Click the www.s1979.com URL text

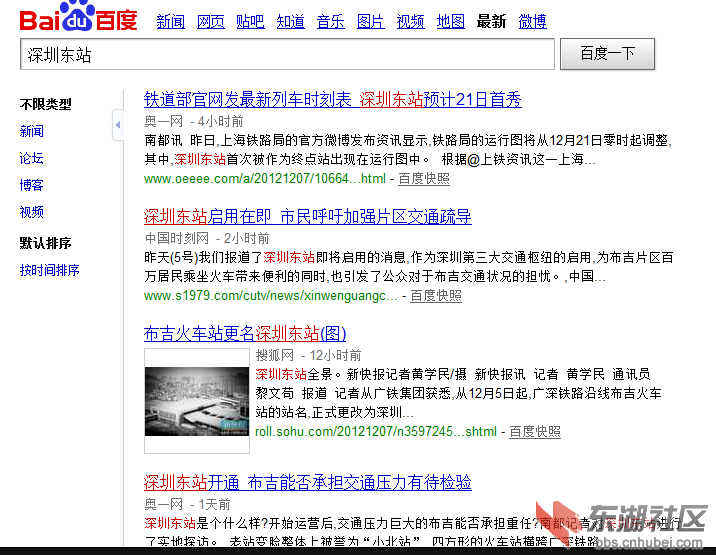tap(271, 296)
